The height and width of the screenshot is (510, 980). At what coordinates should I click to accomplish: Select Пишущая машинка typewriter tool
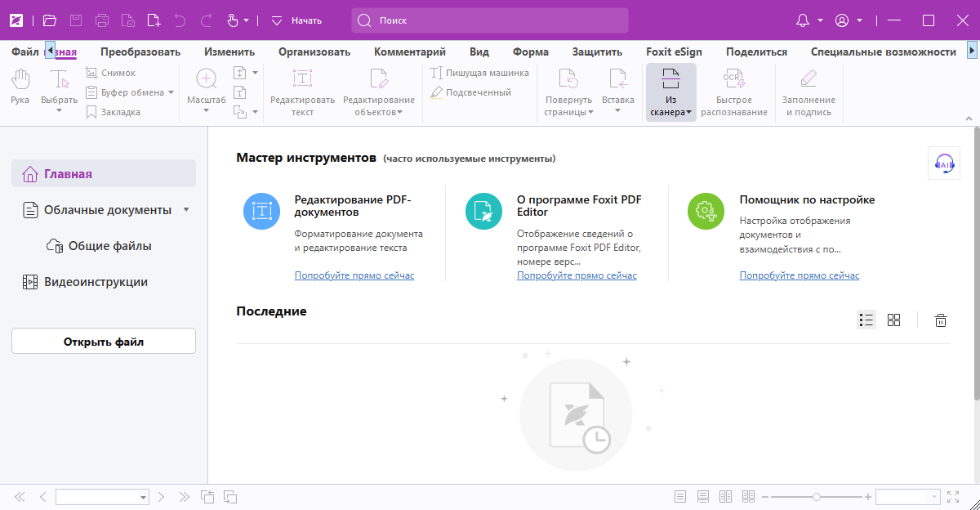point(480,73)
